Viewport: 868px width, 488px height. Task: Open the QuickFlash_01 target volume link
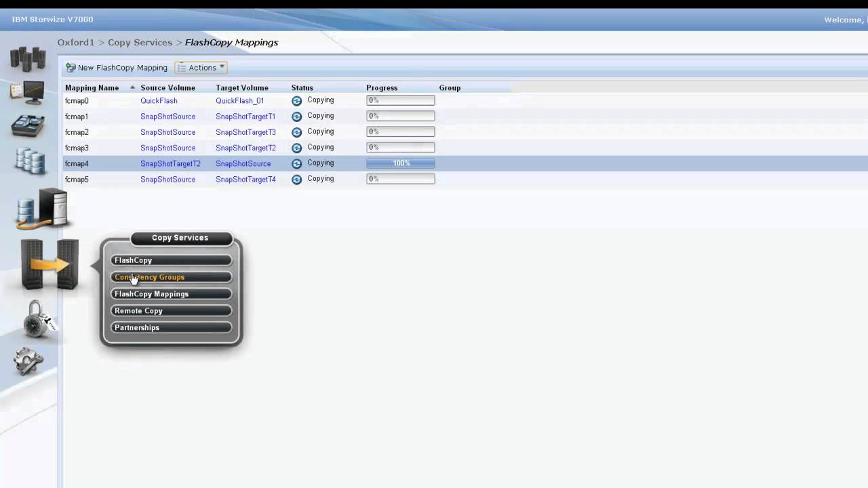point(239,100)
